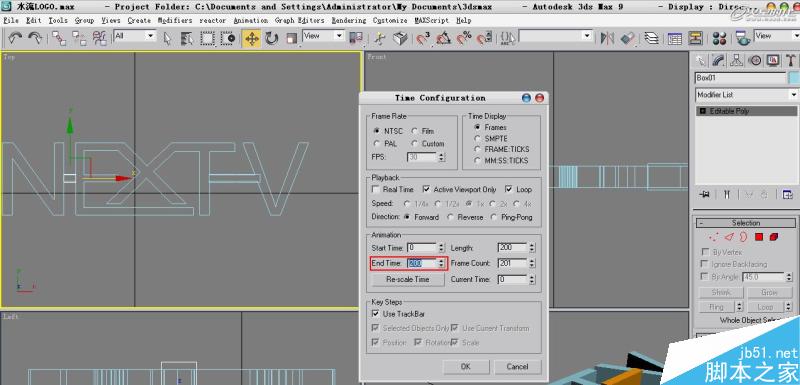
Task: Open the Select by Name tool
Action: coord(187,38)
